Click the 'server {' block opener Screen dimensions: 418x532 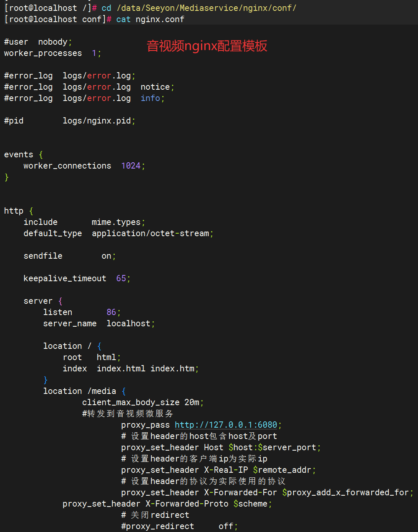[43, 301]
